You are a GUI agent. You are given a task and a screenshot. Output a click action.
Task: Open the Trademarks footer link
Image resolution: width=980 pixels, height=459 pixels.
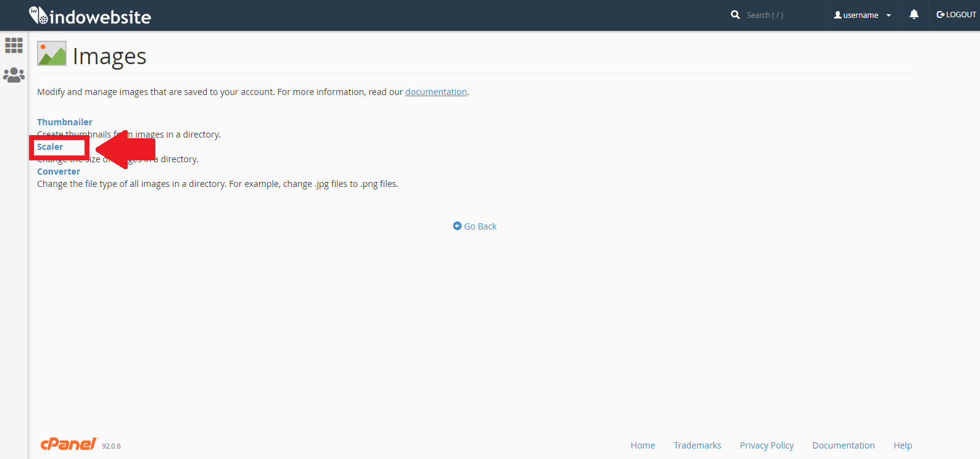pos(697,445)
